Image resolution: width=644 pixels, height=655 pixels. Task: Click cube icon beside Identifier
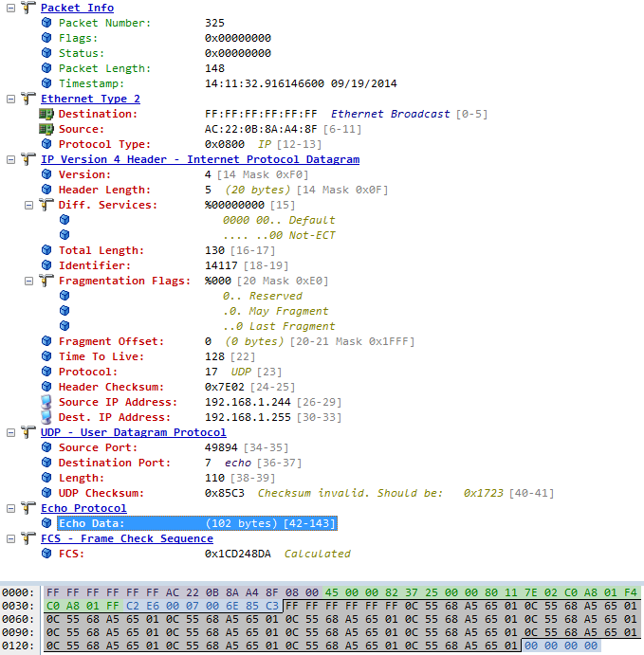46,265
